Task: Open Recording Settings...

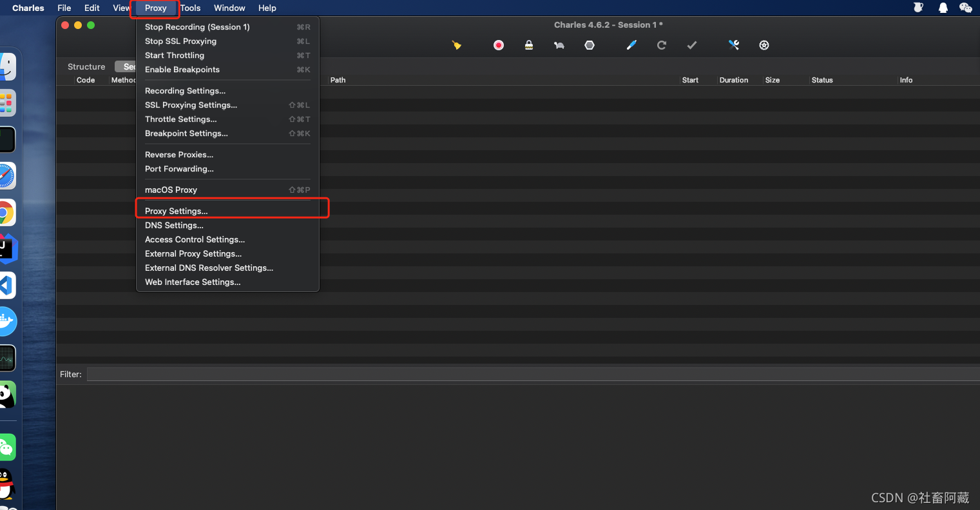Action: click(x=228, y=91)
